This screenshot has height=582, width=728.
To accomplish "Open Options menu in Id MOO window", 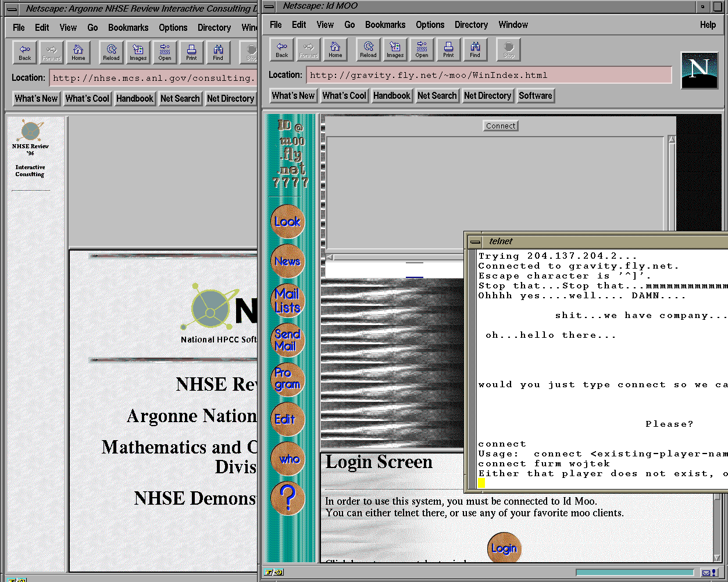I will [x=430, y=24].
